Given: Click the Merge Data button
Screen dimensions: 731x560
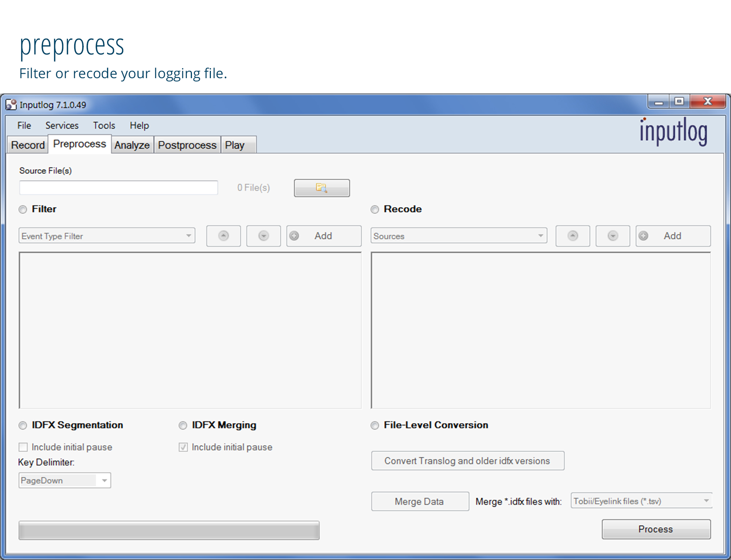Looking at the screenshot, I should point(420,502).
